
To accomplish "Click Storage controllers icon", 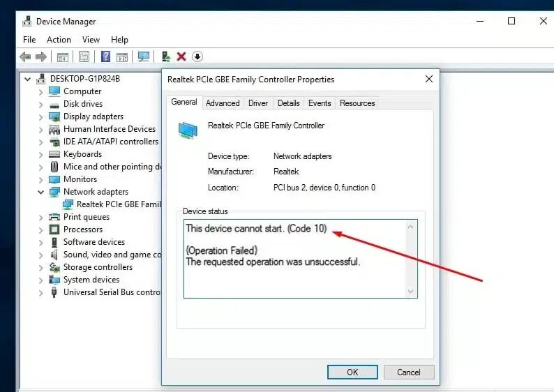I will [54, 267].
